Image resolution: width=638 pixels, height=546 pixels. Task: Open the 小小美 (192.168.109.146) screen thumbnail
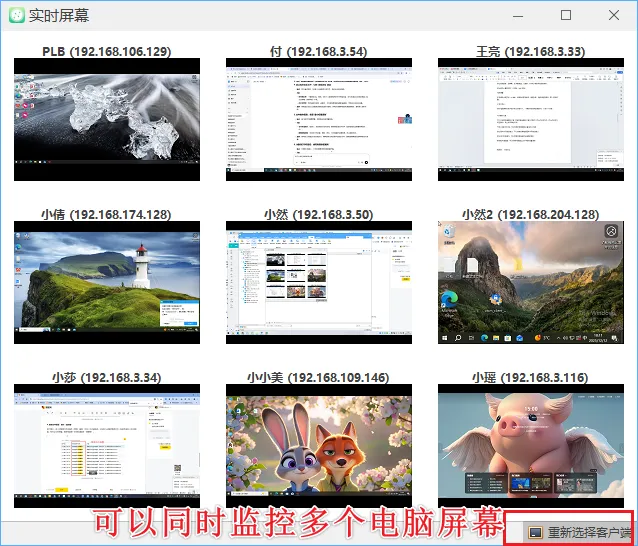(x=319, y=446)
